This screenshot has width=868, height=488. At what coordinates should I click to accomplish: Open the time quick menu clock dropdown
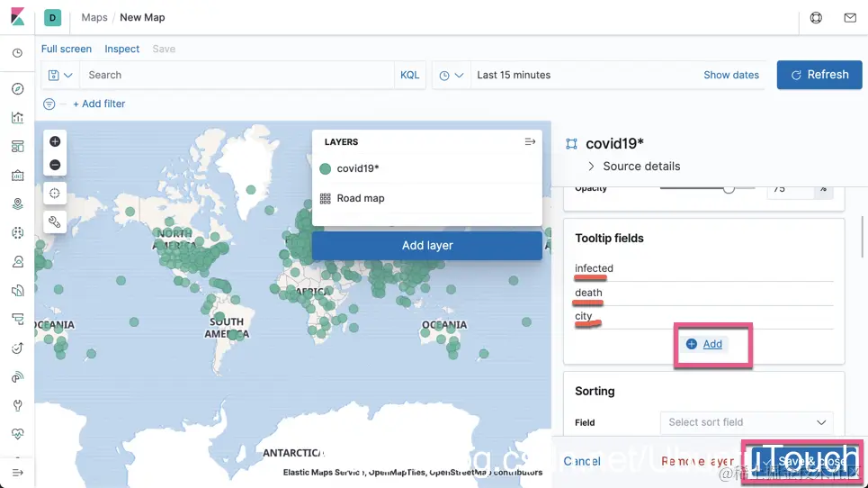click(452, 75)
